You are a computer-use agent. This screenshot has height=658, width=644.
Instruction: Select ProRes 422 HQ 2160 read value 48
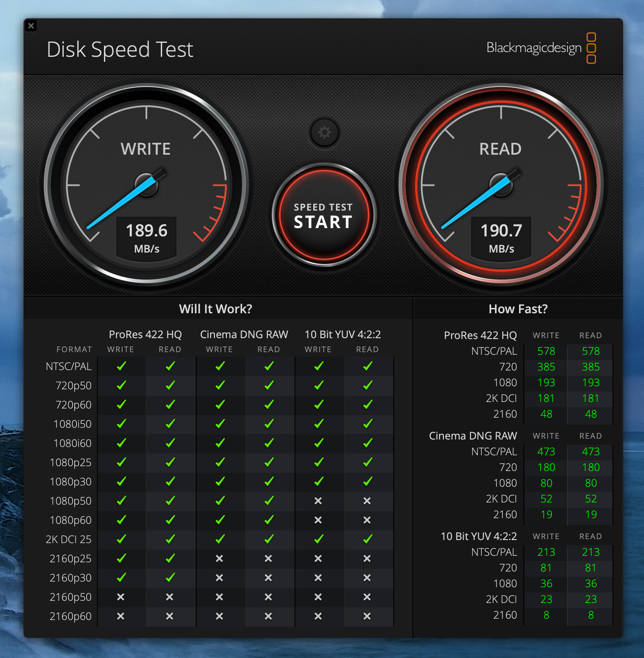591,414
